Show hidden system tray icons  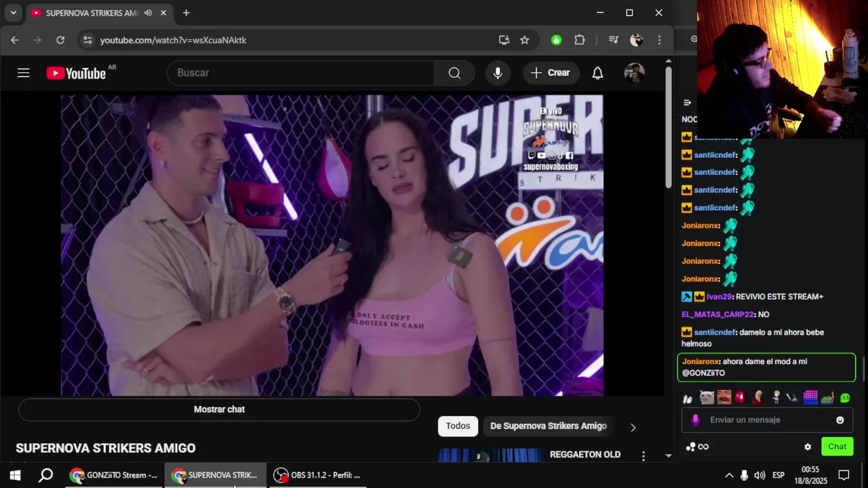pyautogui.click(x=729, y=475)
